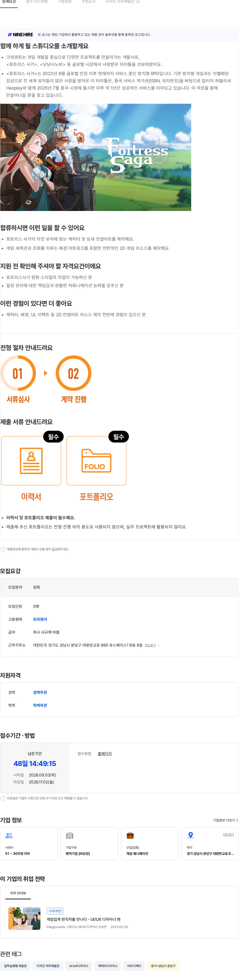The height and width of the screenshot is (980, 239).
Task: Click the 회사 내규에 따름 salary value
Action: tap(46, 632)
